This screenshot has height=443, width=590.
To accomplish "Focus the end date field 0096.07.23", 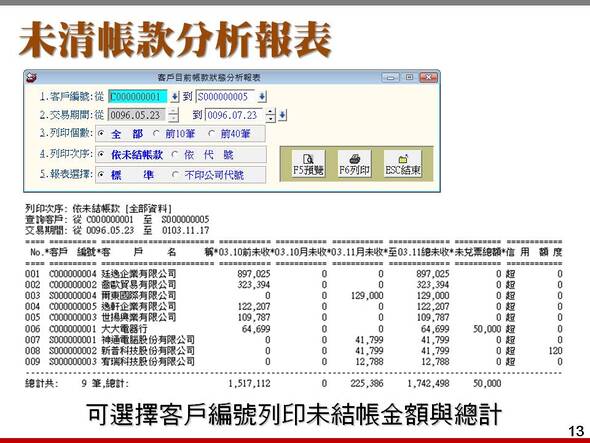I will click(234, 115).
